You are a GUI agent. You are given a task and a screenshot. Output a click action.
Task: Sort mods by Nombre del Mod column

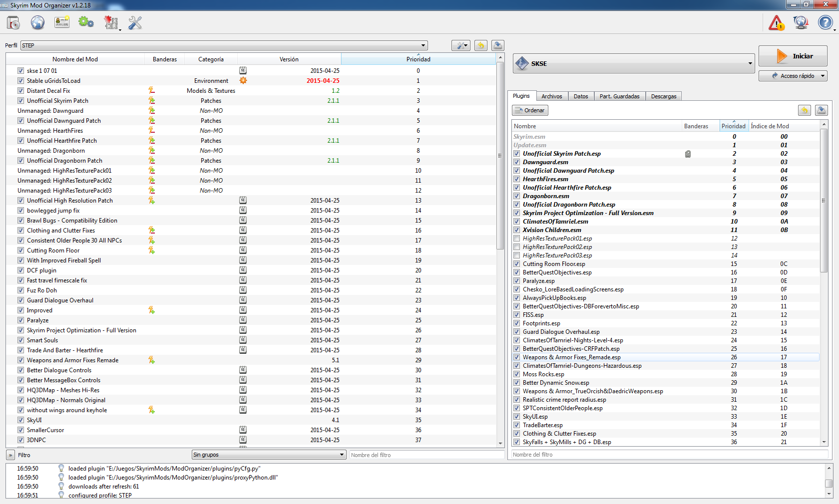coord(75,59)
